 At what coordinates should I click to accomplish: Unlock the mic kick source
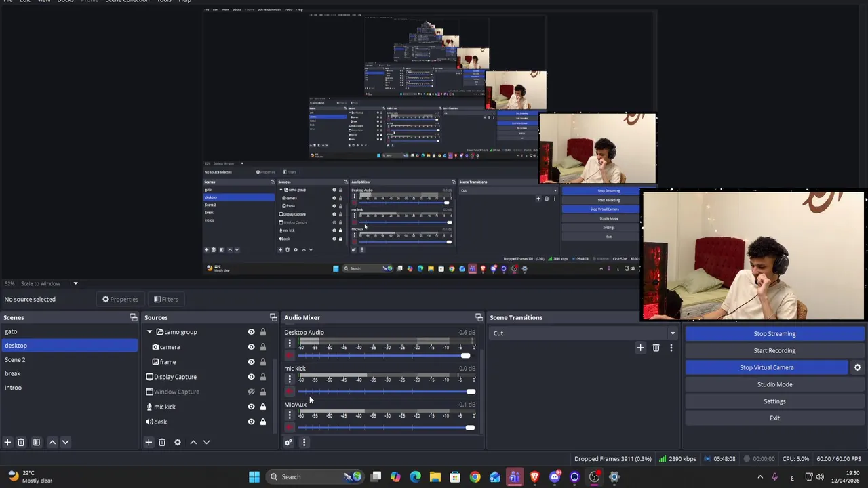point(263,407)
